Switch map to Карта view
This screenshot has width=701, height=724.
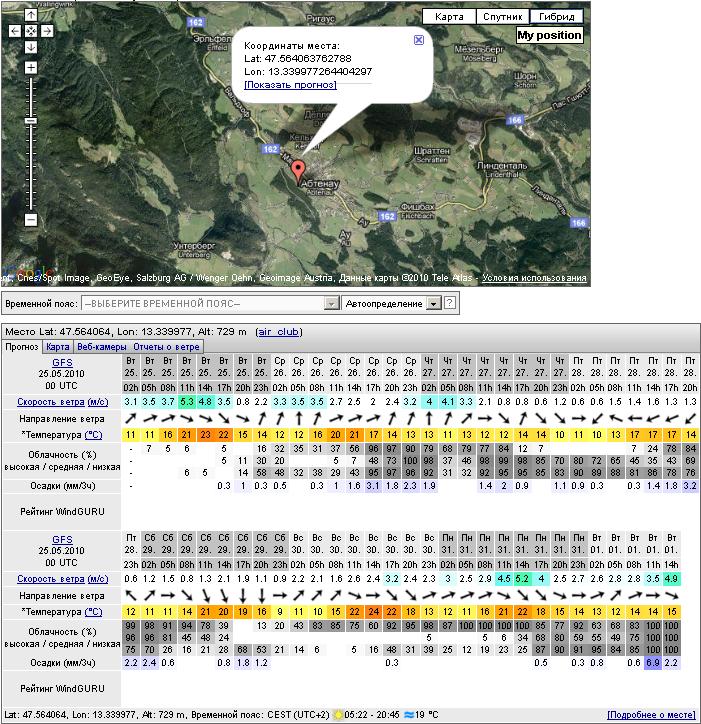tap(449, 17)
